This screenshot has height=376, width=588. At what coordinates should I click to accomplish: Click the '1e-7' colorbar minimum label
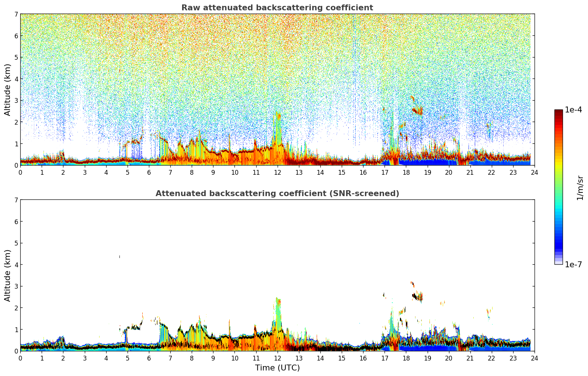(574, 265)
